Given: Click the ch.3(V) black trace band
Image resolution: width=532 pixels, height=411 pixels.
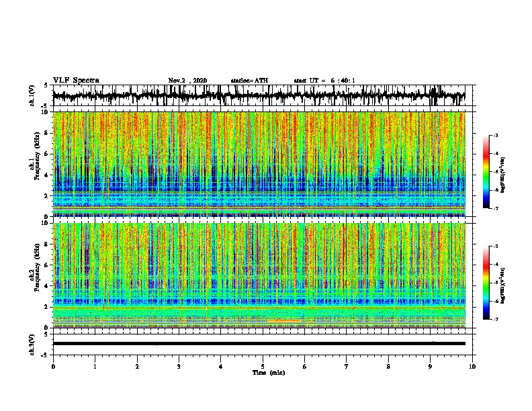Looking at the screenshot, I should pos(259,344).
